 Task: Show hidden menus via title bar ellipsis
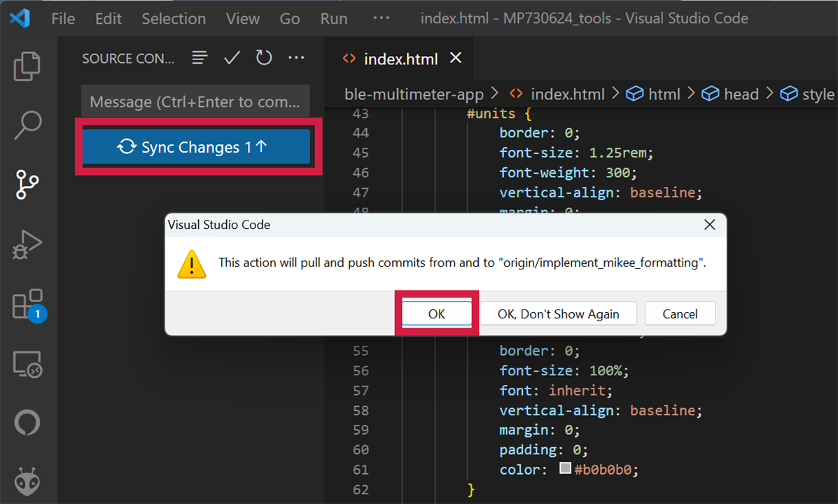pos(381,17)
